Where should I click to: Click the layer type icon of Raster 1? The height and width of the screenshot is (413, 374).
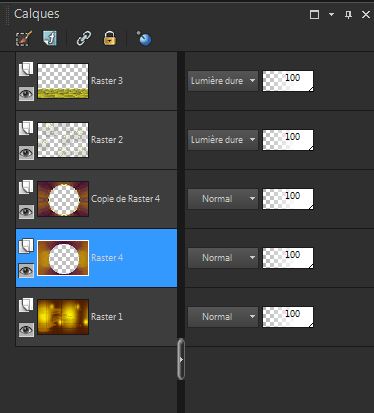(x=26, y=305)
